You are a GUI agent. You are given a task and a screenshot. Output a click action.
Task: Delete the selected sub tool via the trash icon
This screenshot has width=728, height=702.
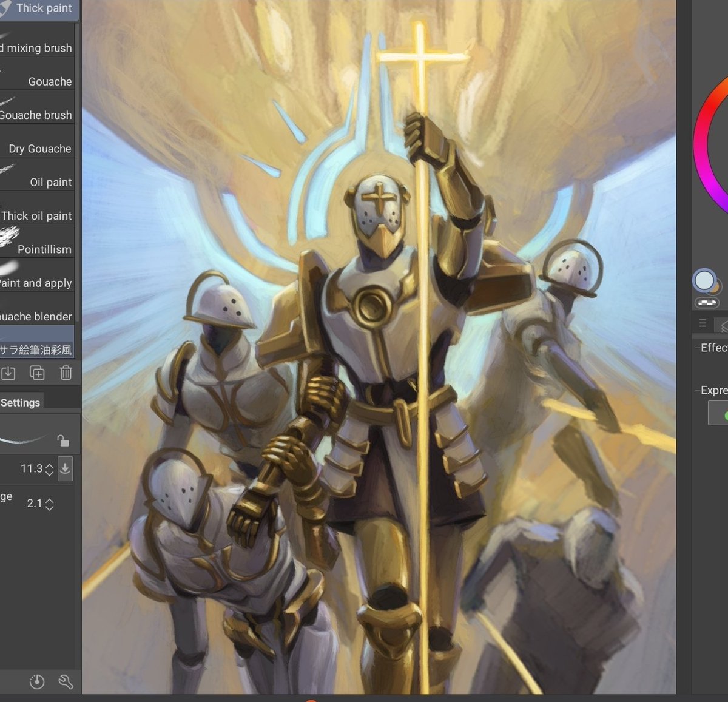coord(66,373)
